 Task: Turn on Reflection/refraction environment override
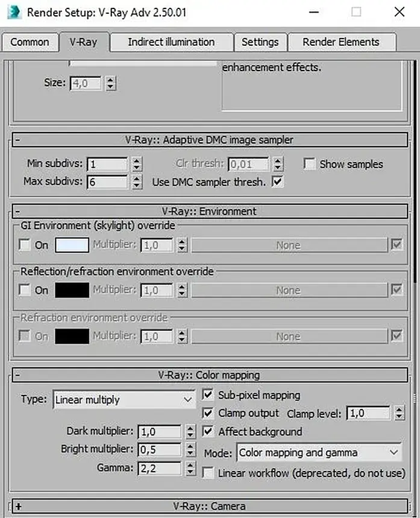25,289
